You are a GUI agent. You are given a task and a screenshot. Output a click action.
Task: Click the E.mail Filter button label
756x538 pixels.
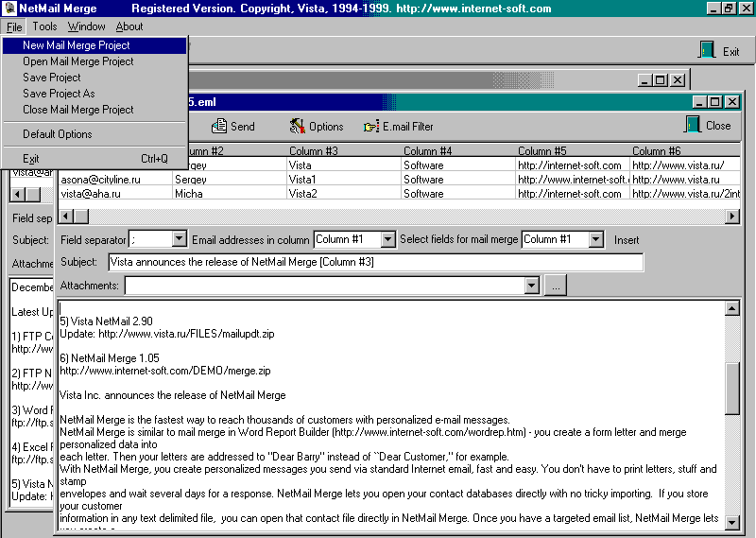point(408,127)
